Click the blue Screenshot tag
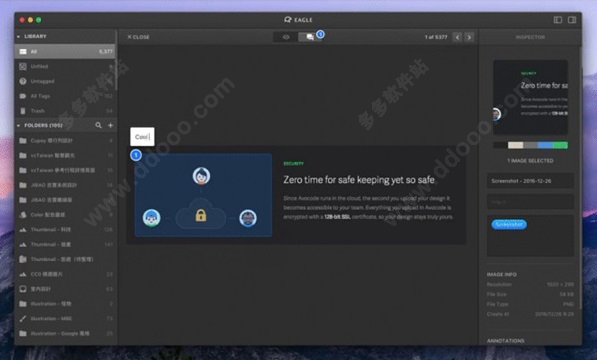597x360 pixels. coord(509,225)
